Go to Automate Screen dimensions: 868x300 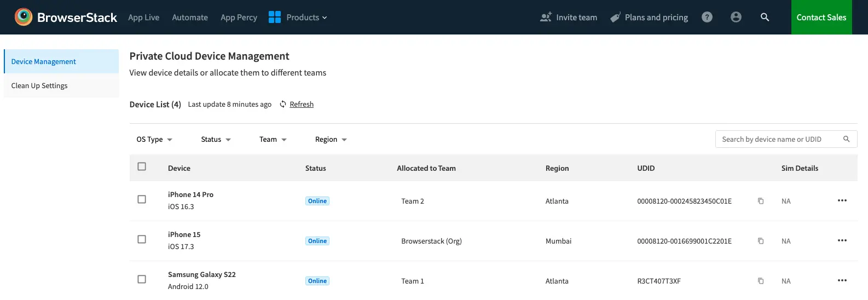tap(190, 18)
